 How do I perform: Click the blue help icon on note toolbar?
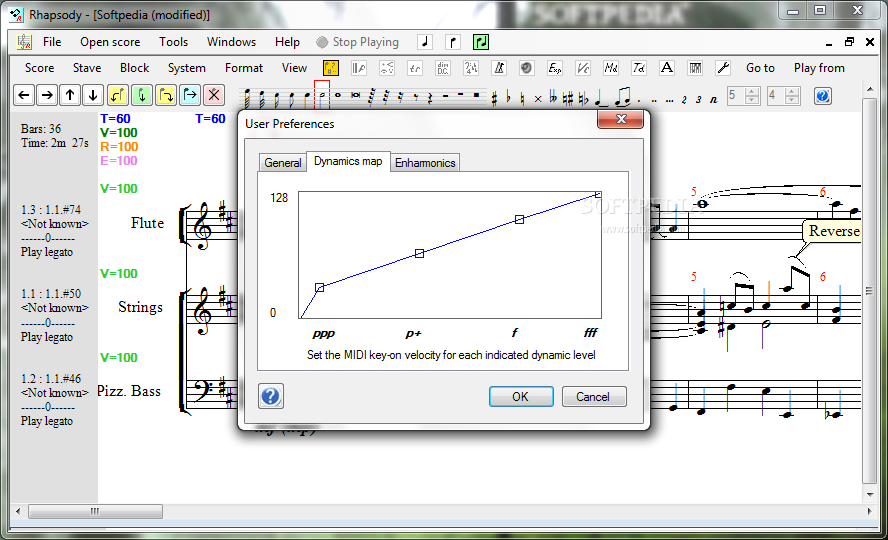pos(823,96)
